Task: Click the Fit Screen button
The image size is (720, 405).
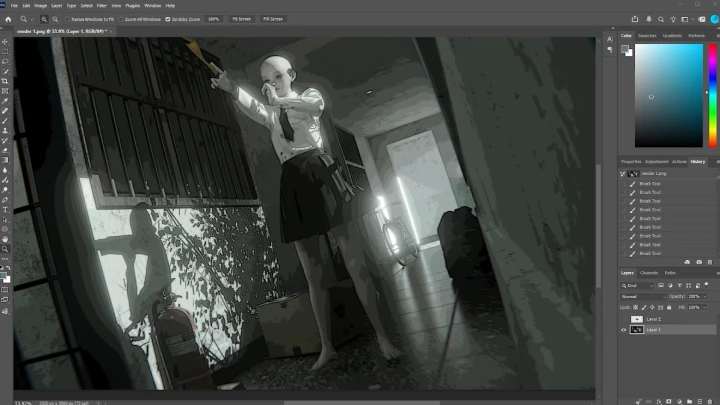Action: pyautogui.click(x=242, y=19)
